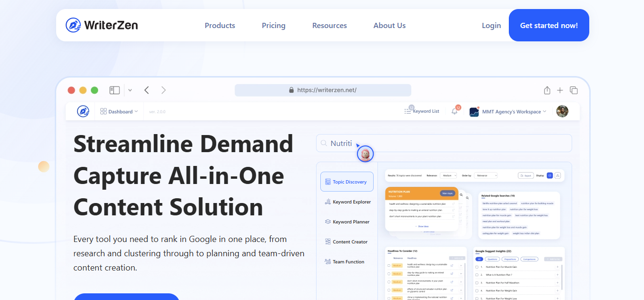This screenshot has height=300, width=644.
Task: Open the user avatar profile picture
Action: (x=562, y=111)
